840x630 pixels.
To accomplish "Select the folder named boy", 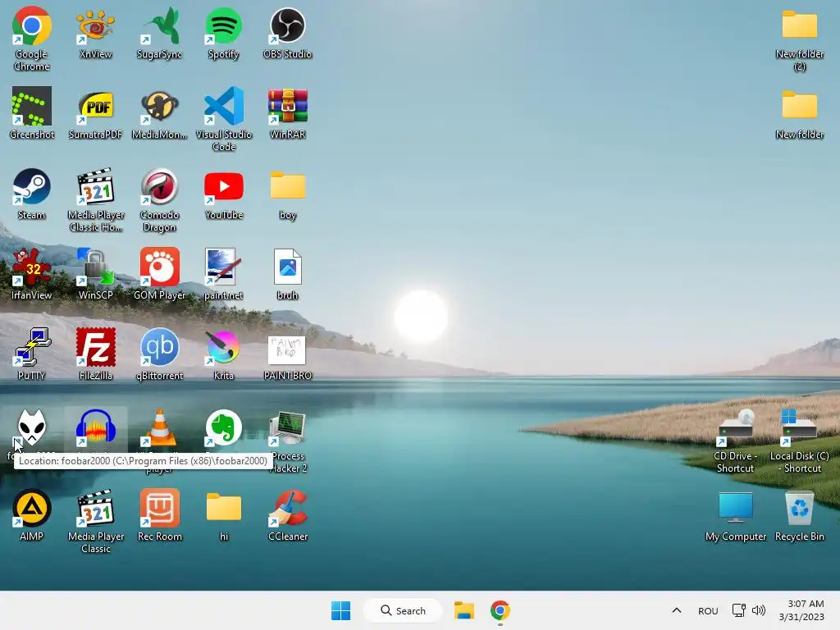I will tap(288, 185).
